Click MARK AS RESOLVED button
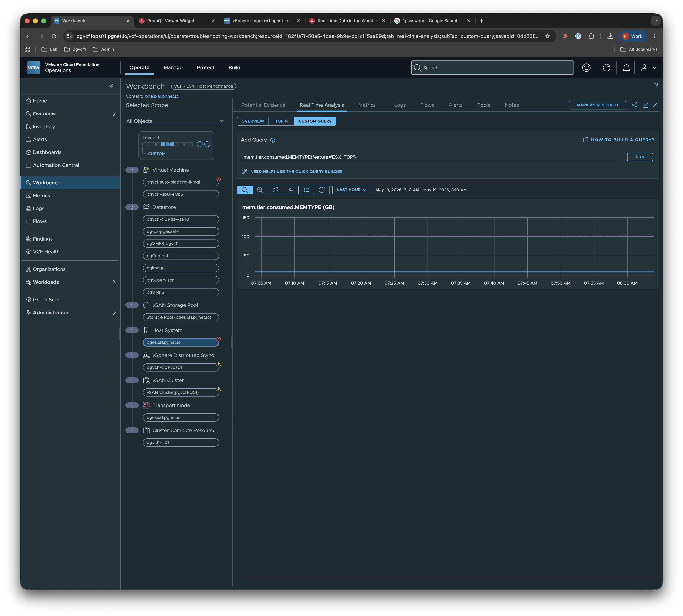The image size is (683, 616). [x=597, y=105]
